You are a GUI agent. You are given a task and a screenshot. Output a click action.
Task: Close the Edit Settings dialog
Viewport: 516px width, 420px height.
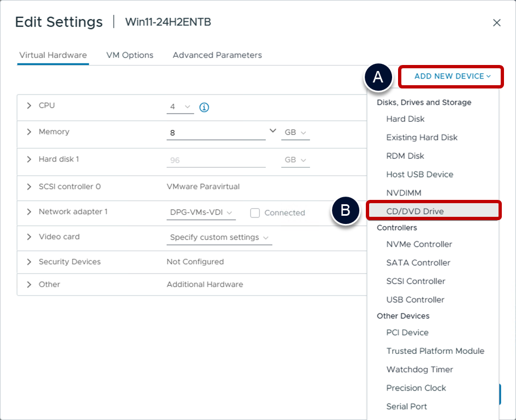(496, 23)
